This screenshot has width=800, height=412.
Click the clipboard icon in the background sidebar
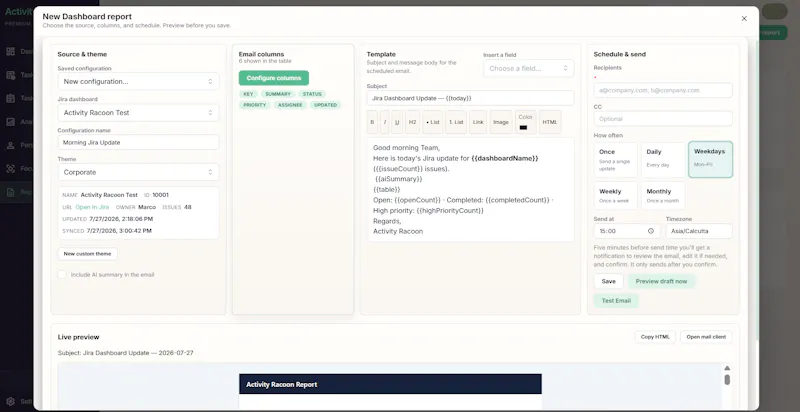tap(11, 98)
